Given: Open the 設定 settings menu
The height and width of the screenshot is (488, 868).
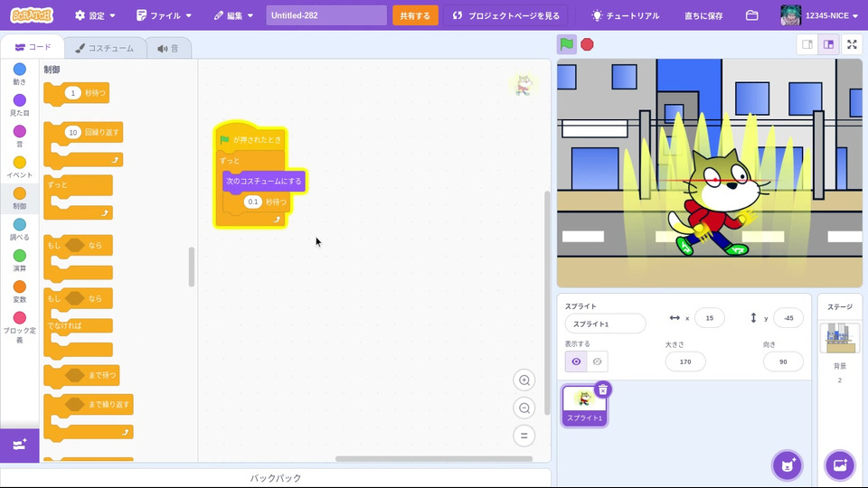Looking at the screenshot, I should (x=95, y=15).
